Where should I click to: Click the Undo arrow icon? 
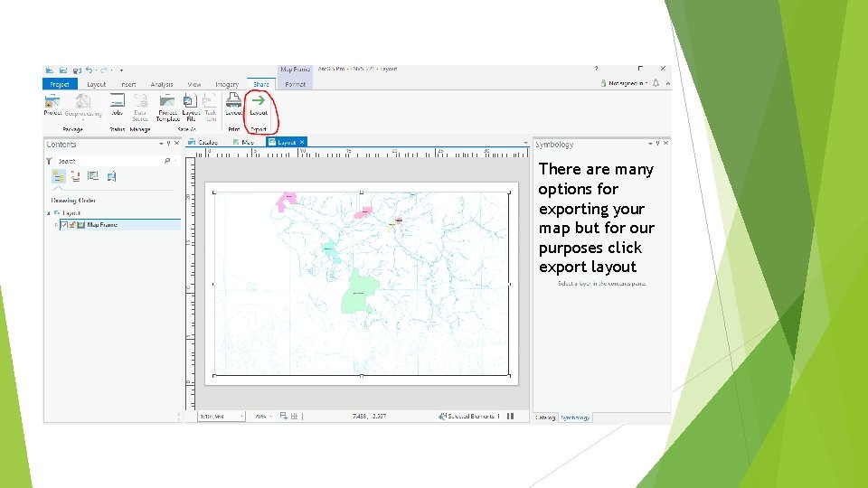[x=89, y=70]
